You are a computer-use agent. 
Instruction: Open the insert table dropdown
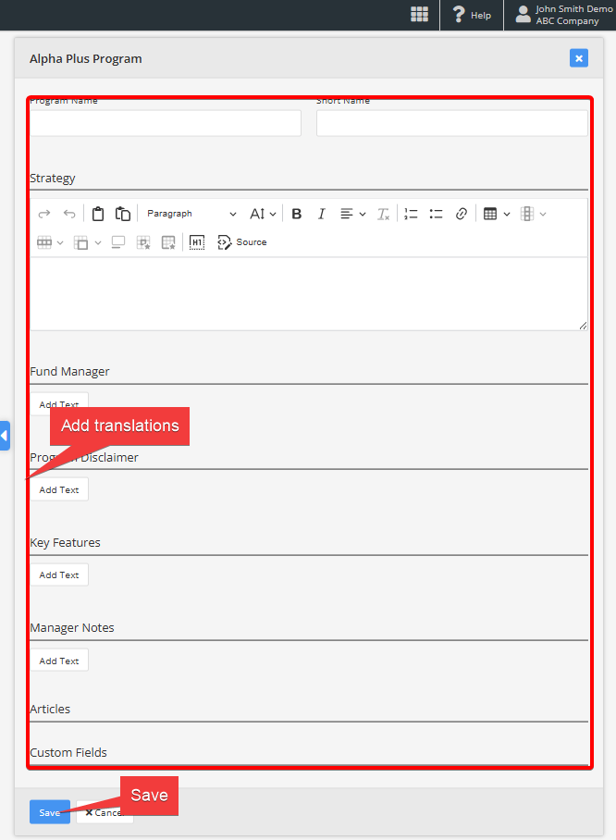(497, 214)
